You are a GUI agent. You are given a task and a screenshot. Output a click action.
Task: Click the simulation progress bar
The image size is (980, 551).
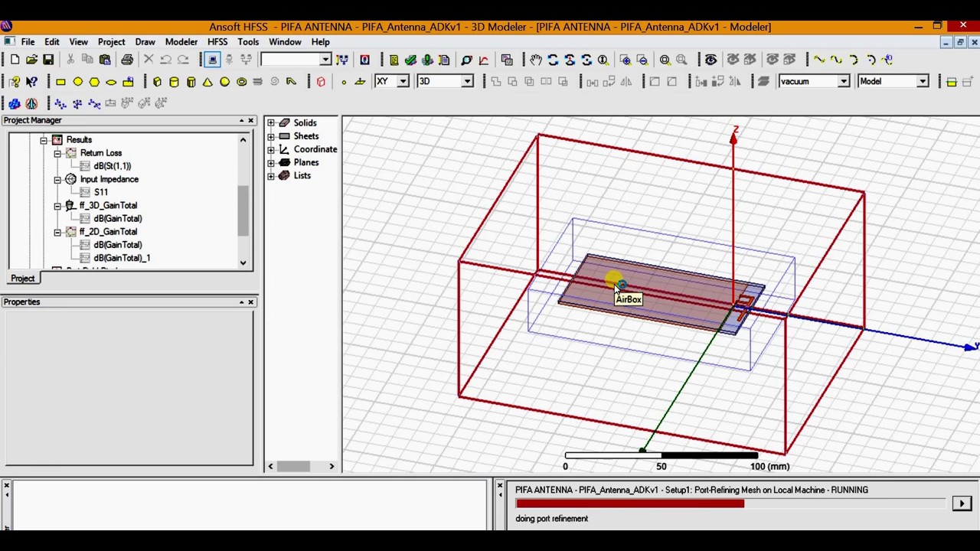pyautogui.click(x=730, y=504)
